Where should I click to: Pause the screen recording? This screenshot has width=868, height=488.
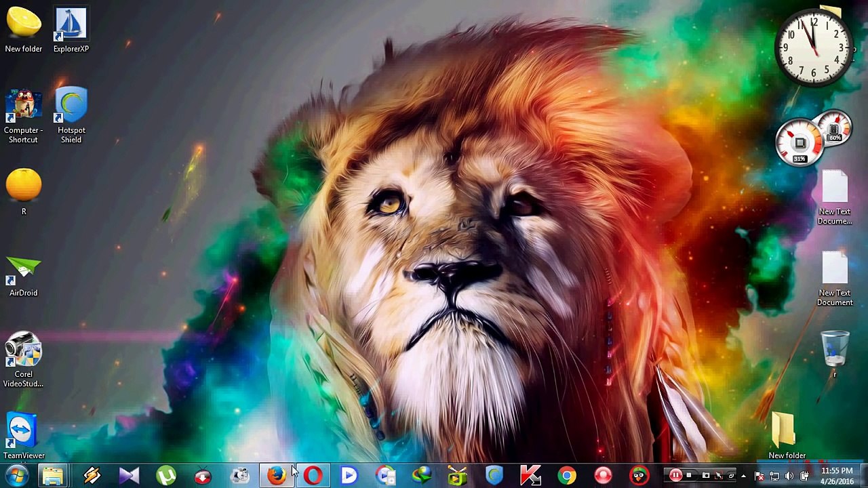pos(675,476)
